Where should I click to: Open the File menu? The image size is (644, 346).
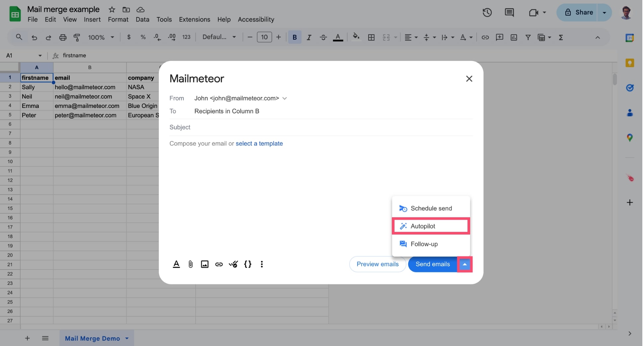pyautogui.click(x=33, y=20)
